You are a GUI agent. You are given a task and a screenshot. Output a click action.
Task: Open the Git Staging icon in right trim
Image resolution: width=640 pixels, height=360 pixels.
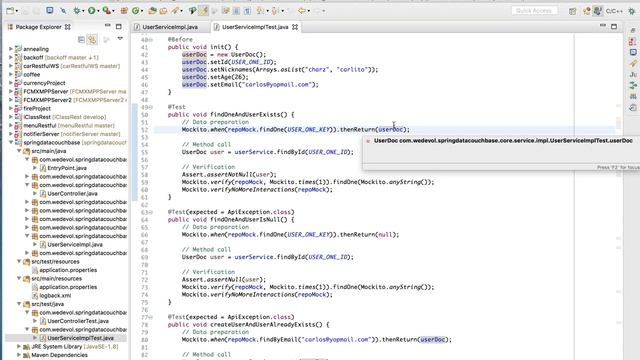pos(633,85)
